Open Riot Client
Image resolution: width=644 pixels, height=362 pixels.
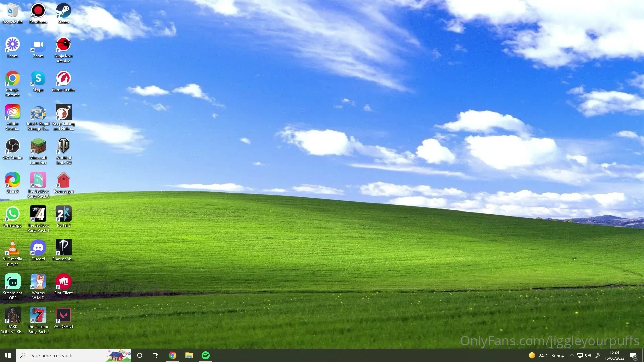63,282
